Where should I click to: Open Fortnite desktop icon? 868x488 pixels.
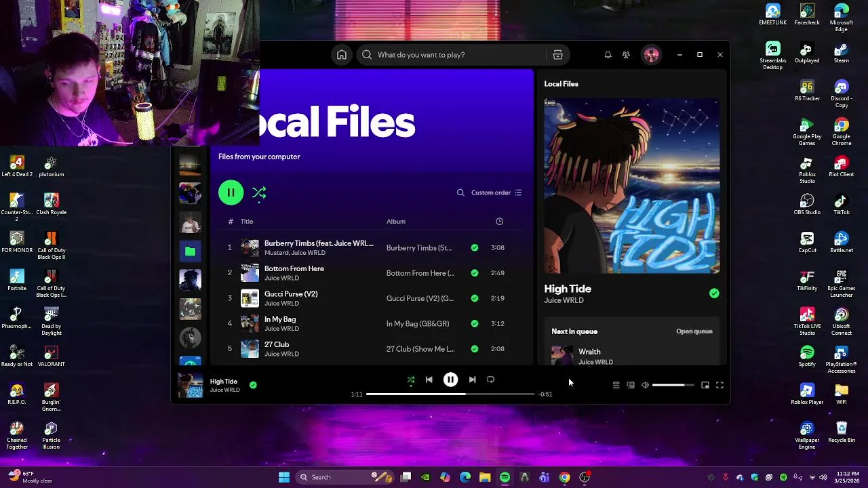[x=17, y=280]
